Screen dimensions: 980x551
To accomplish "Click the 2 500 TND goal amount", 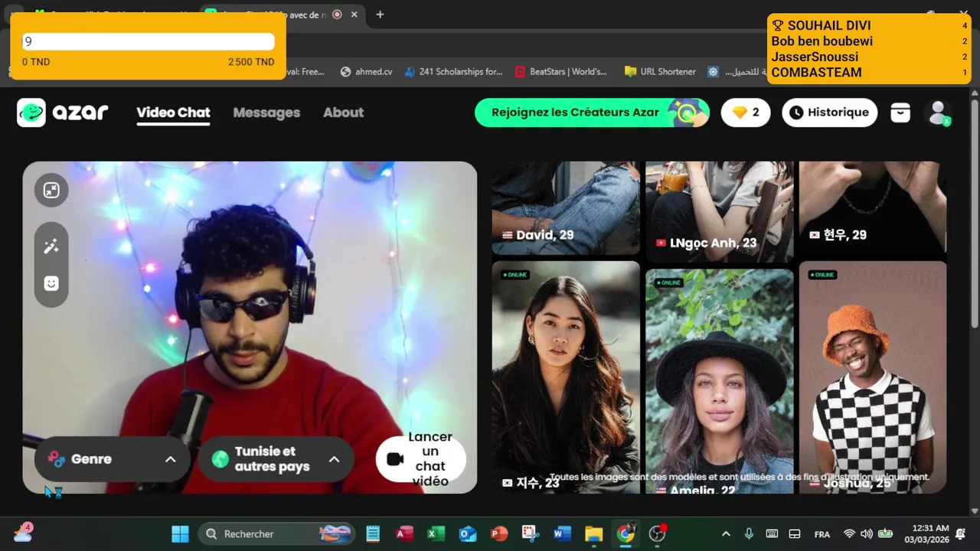I will pyautogui.click(x=251, y=62).
